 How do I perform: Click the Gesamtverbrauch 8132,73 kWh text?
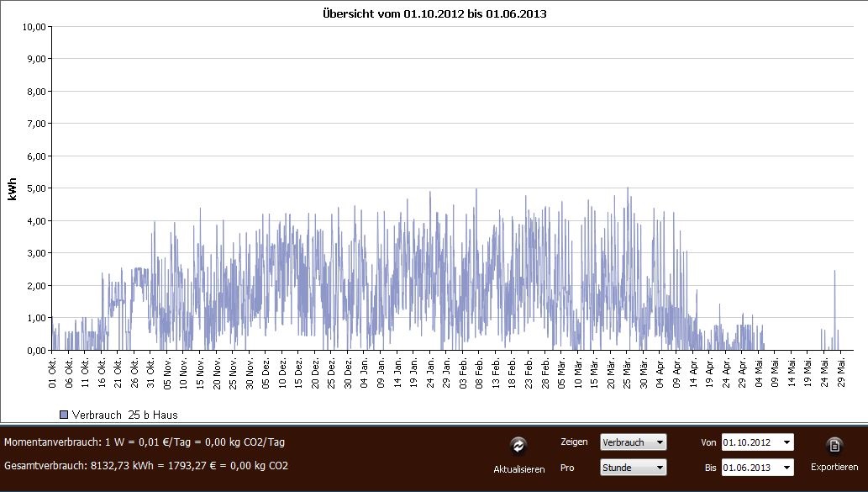tap(146, 466)
